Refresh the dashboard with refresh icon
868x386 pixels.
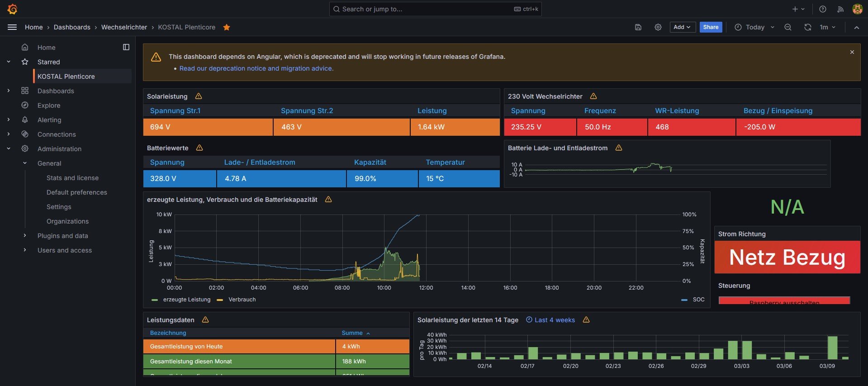pyautogui.click(x=807, y=27)
